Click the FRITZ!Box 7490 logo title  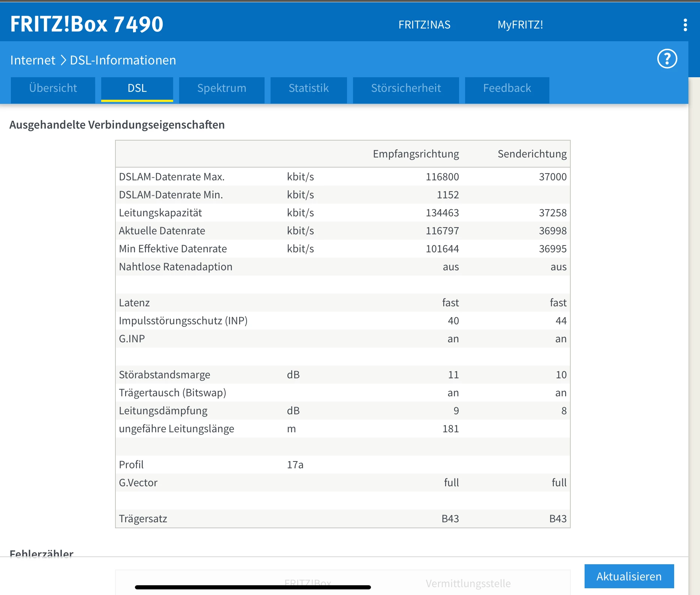(87, 24)
